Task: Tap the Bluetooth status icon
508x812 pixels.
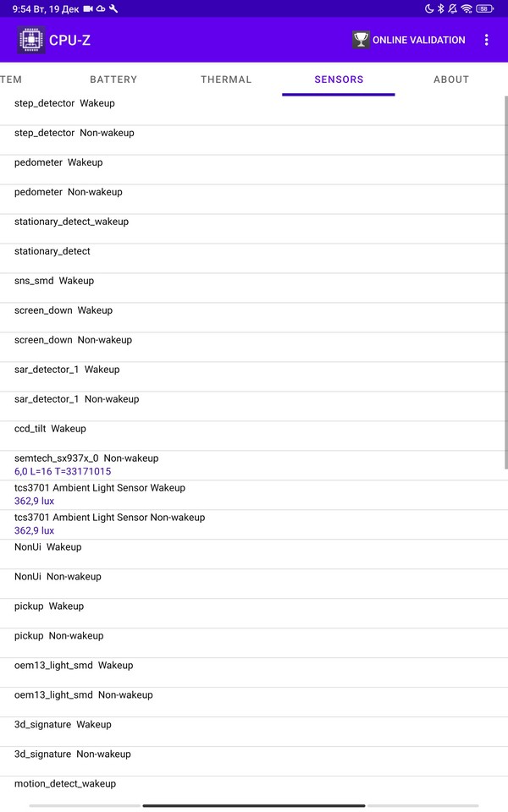Action: [x=440, y=8]
